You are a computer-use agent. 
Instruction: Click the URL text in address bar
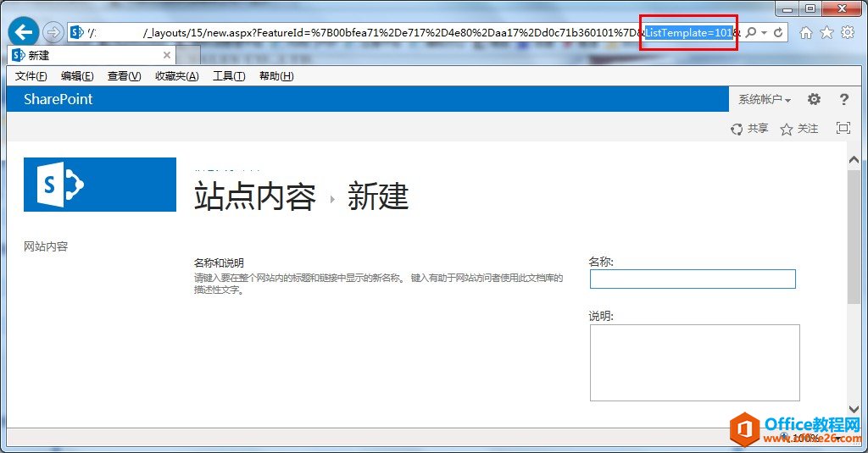(x=415, y=33)
